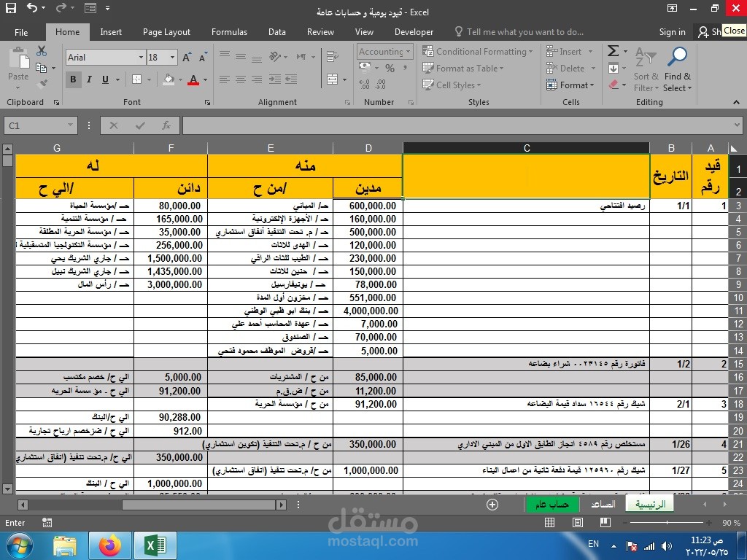Viewport: 747px width, 560px height.
Task: Open the File menu tab
Action: [x=21, y=32]
